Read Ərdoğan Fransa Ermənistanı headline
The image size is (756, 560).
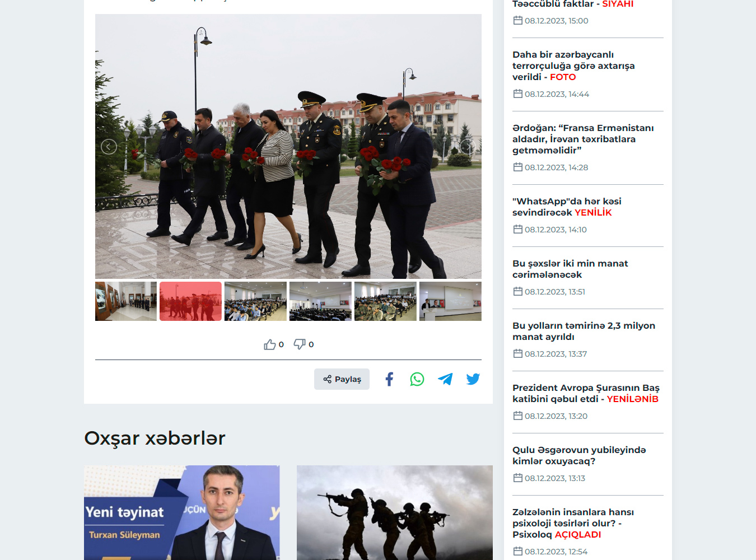(582, 139)
